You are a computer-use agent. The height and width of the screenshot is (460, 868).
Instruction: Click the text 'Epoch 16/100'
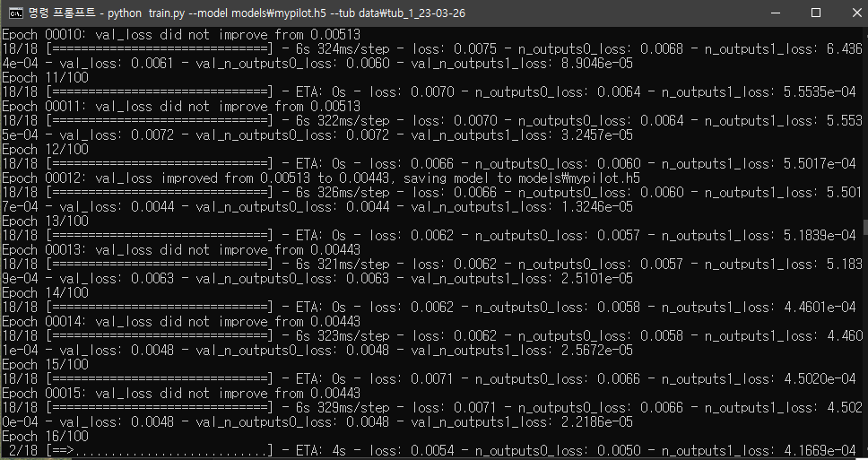[45, 436]
